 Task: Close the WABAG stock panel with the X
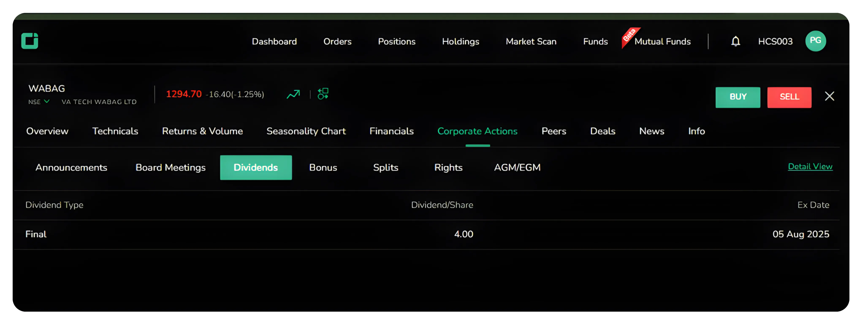coord(830,96)
